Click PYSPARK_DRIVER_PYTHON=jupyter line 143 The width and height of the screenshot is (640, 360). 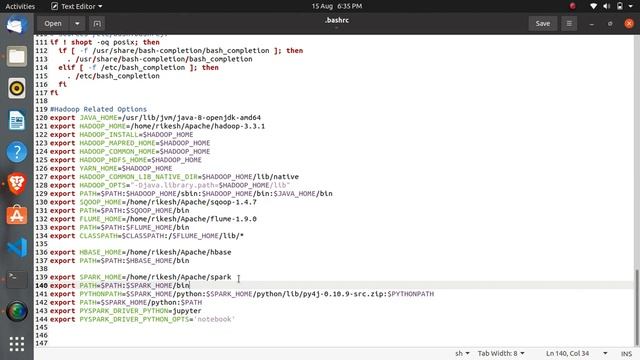pyautogui.click(x=126, y=311)
